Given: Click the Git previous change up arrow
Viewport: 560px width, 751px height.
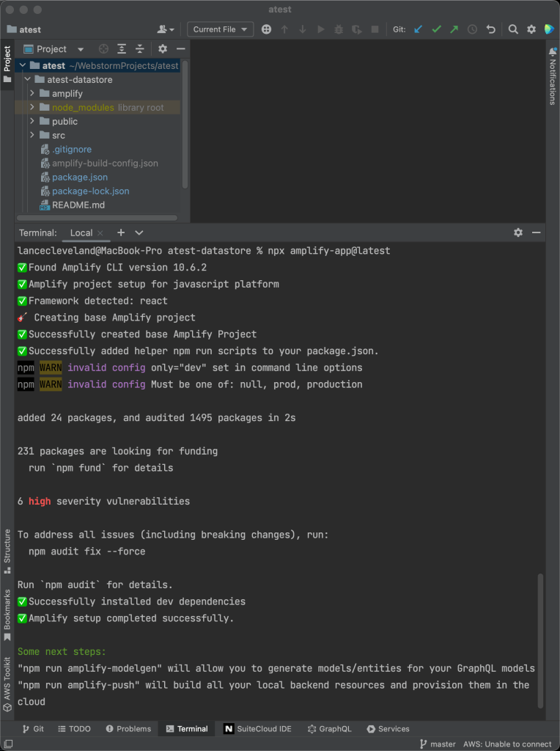Looking at the screenshot, I should pos(285,29).
